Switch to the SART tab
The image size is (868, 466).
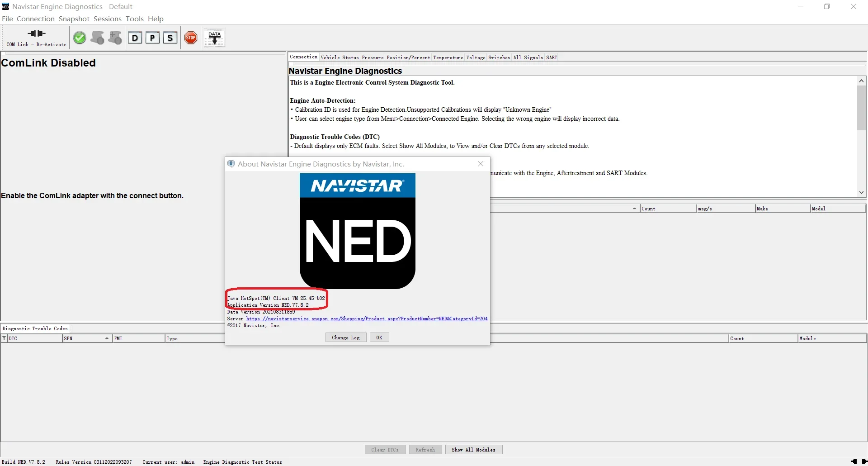tap(552, 57)
